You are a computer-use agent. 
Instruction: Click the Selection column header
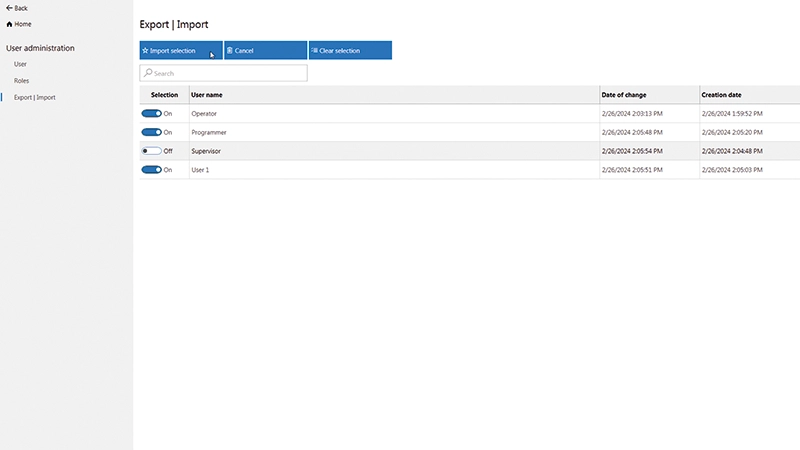tap(164, 95)
